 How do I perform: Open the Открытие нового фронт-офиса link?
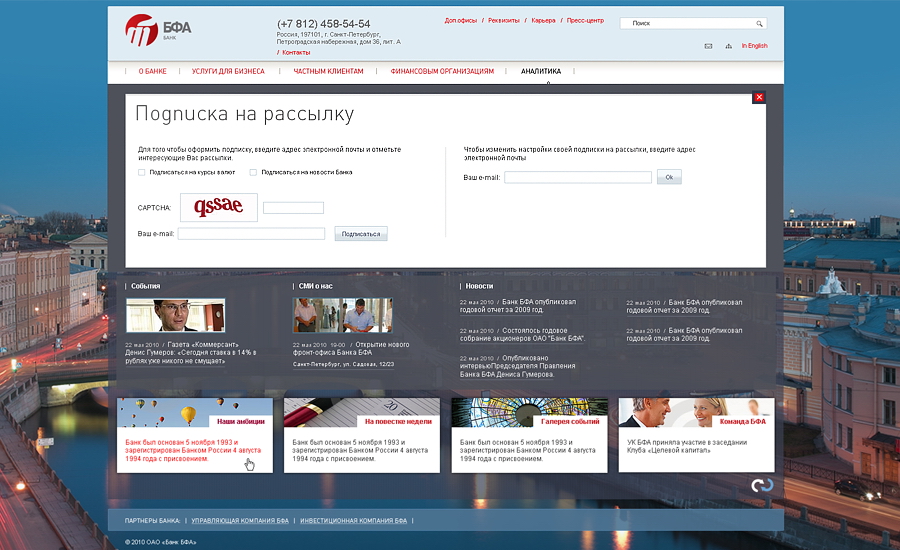tap(351, 348)
